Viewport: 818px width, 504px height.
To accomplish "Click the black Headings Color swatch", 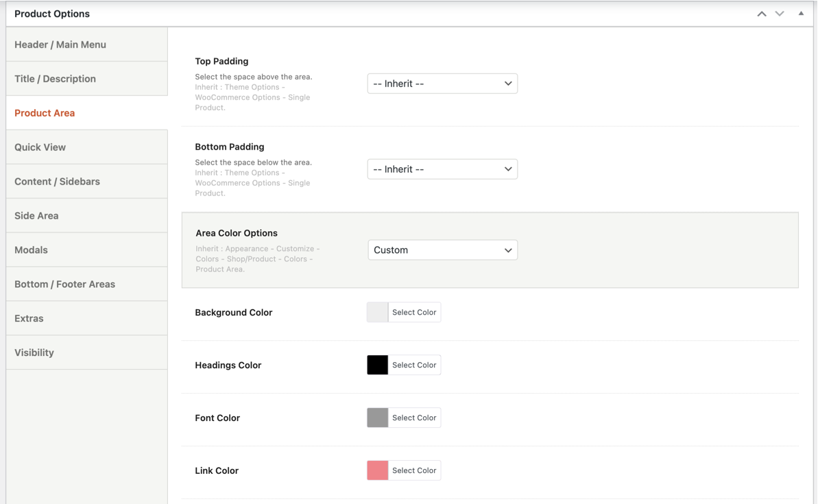I will pyautogui.click(x=377, y=365).
